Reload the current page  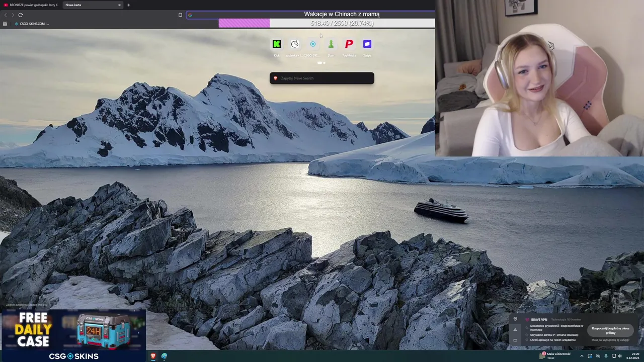coord(21,15)
